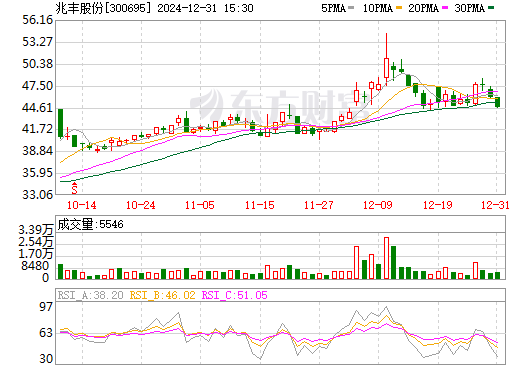Click the 12-31 date label
Viewport: 520px width, 365px height.
click(496, 205)
